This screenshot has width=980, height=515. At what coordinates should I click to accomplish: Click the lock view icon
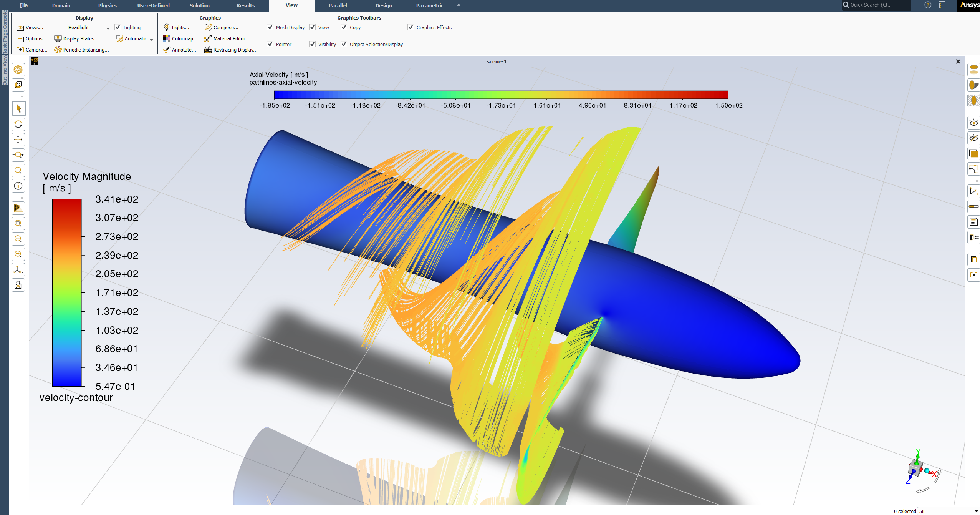tap(18, 285)
